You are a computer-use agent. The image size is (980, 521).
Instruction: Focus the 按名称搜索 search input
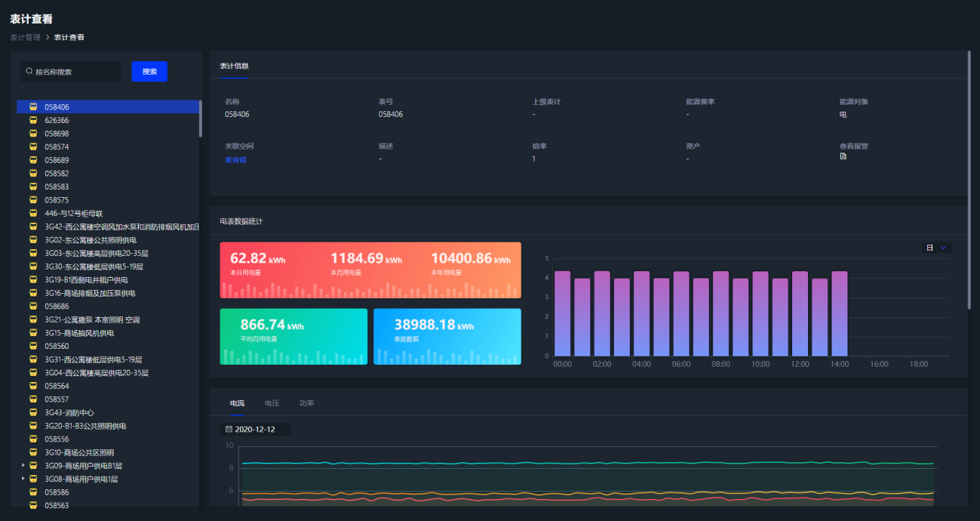[x=75, y=72]
